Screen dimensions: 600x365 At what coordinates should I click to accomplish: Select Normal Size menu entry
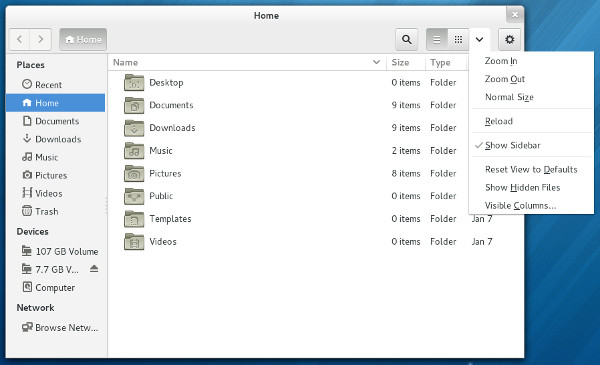click(531, 97)
